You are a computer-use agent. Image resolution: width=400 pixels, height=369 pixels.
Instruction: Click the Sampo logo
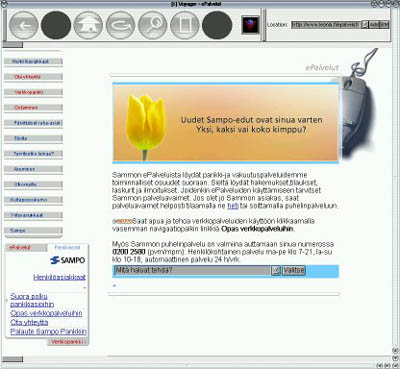click(68, 260)
